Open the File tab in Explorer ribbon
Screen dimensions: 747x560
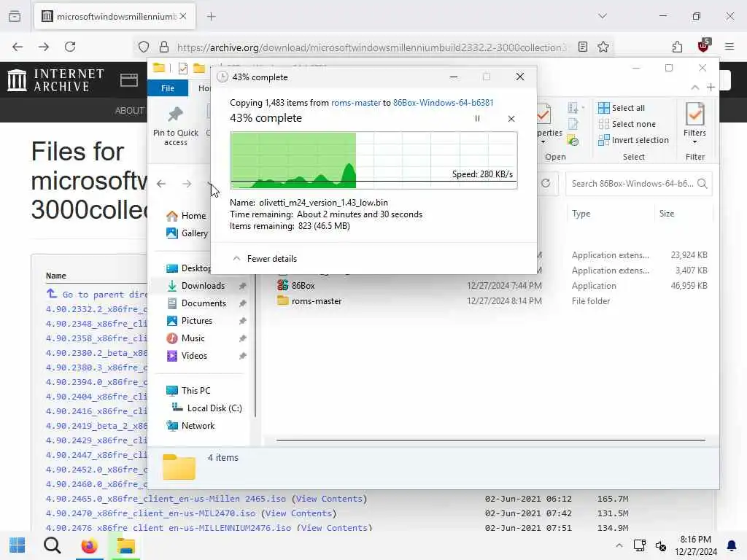pyautogui.click(x=168, y=88)
